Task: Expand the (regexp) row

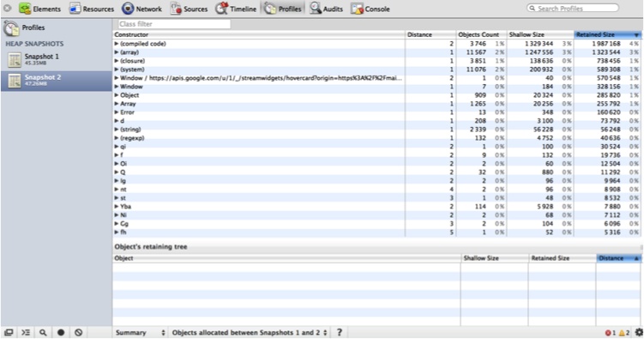Action: coord(117,138)
